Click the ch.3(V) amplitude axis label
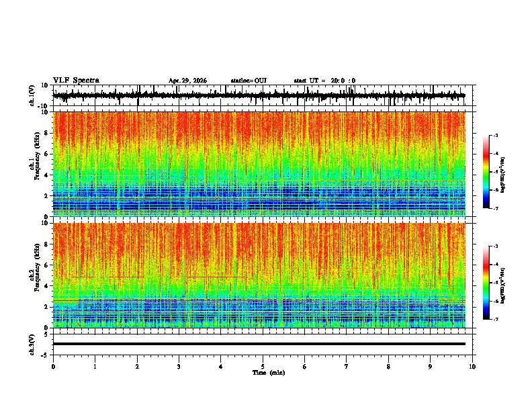The width and height of the screenshot is (532, 411). click(32, 345)
